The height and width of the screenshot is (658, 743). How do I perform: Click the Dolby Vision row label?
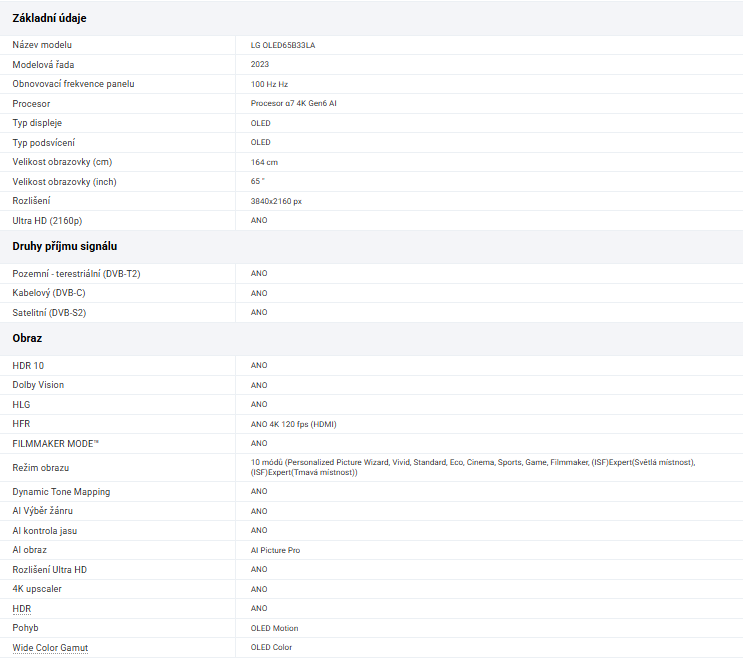[38, 385]
